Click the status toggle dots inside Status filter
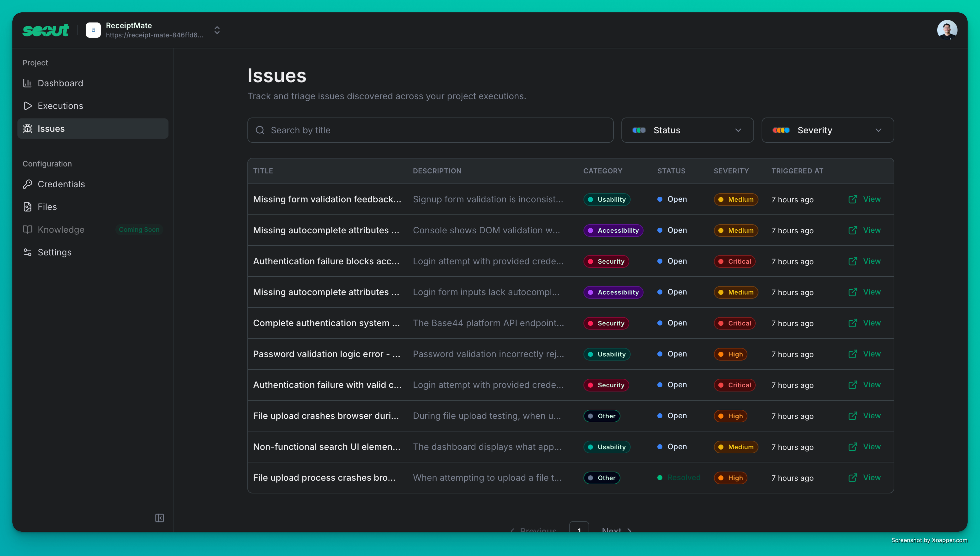980x556 pixels. (x=639, y=130)
